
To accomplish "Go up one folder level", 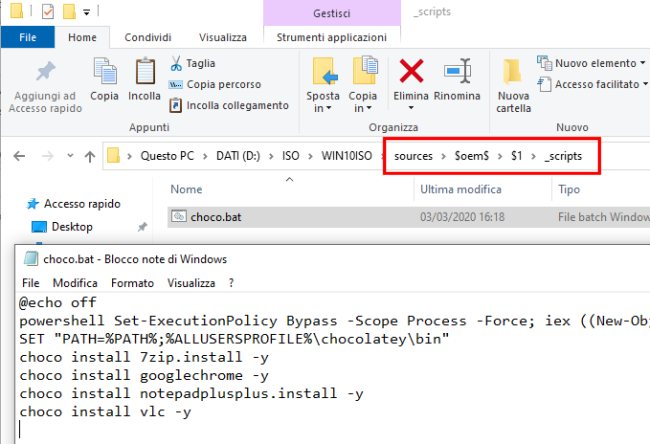I will tap(90, 156).
